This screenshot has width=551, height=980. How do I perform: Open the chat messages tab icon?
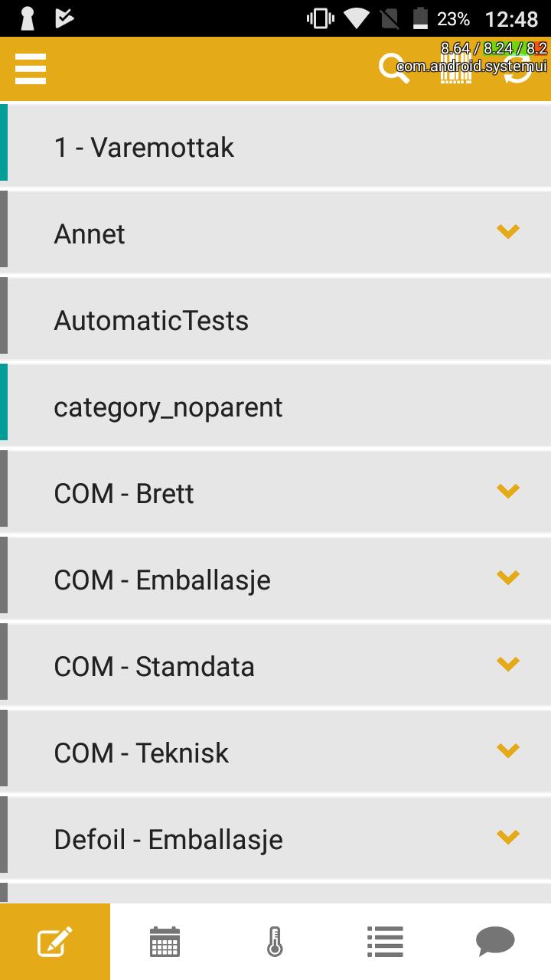pyautogui.click(x=495, y=942)
